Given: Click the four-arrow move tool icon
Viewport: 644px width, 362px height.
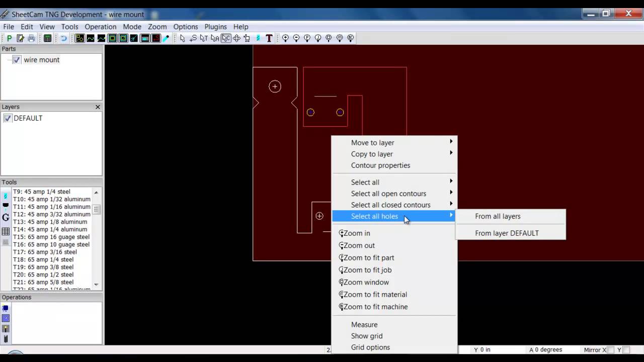Looking at the screenshot, I should [x=236, y=38].
